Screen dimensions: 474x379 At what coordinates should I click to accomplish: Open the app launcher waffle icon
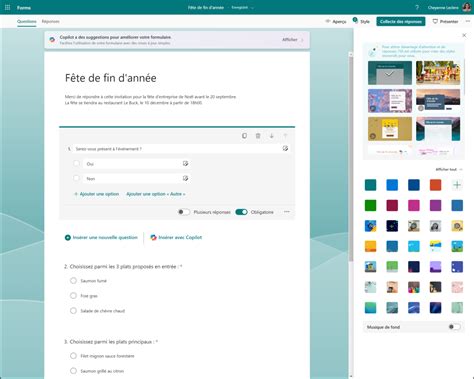tap(7, 7)
